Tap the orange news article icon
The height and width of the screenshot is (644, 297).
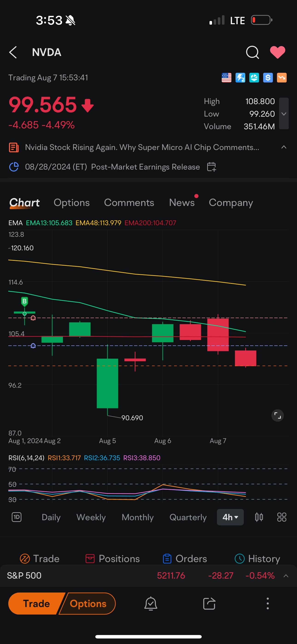point(14,147)
